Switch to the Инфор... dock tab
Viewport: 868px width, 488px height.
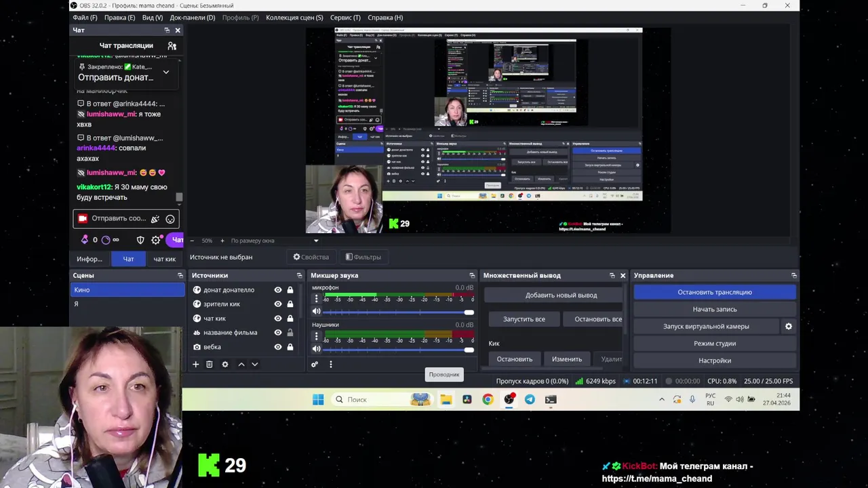[x=90, y=259]
